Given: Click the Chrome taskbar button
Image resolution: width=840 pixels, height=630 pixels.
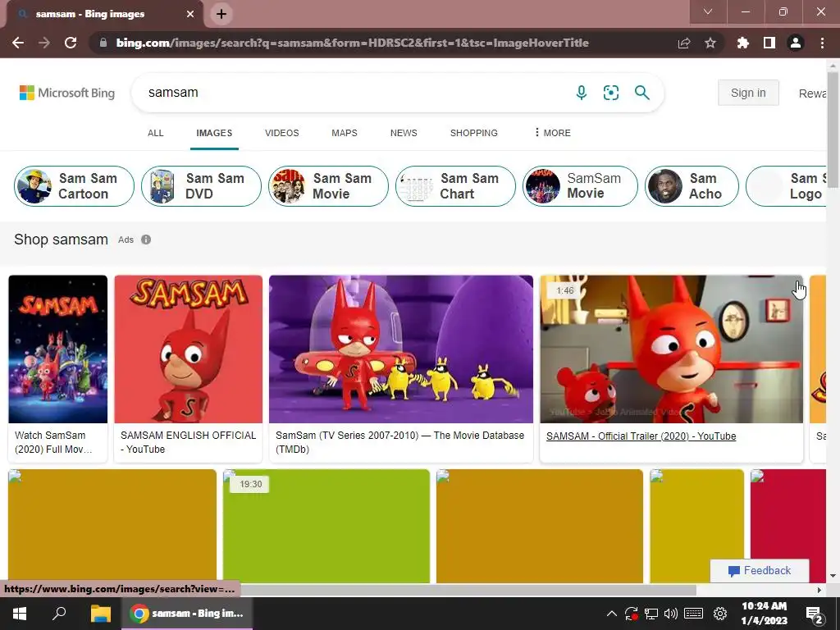Looking at the screenshot, I should click(188, 614).
